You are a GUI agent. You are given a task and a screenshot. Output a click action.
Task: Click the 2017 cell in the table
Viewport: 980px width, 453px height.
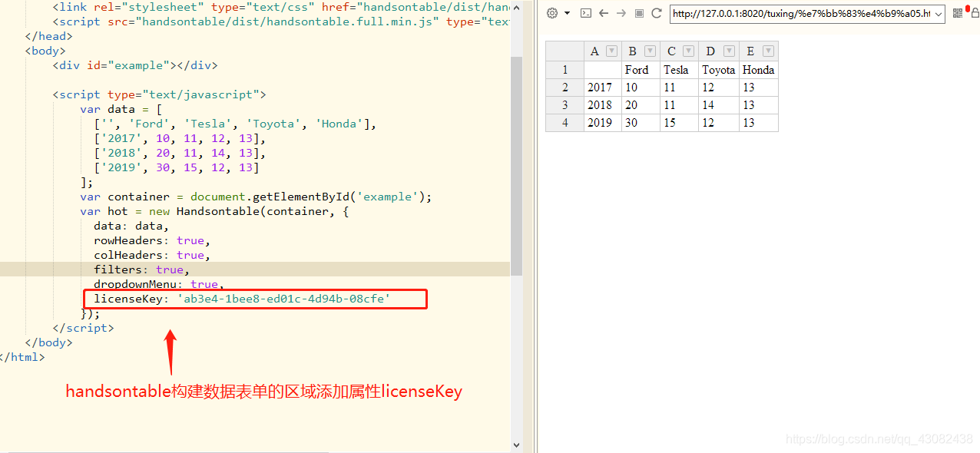click(603, 88)
